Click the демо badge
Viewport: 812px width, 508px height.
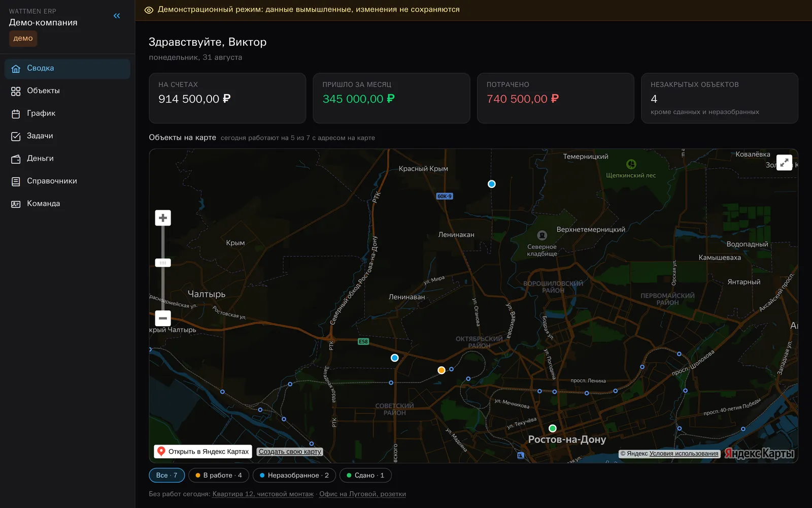(23, 39)
